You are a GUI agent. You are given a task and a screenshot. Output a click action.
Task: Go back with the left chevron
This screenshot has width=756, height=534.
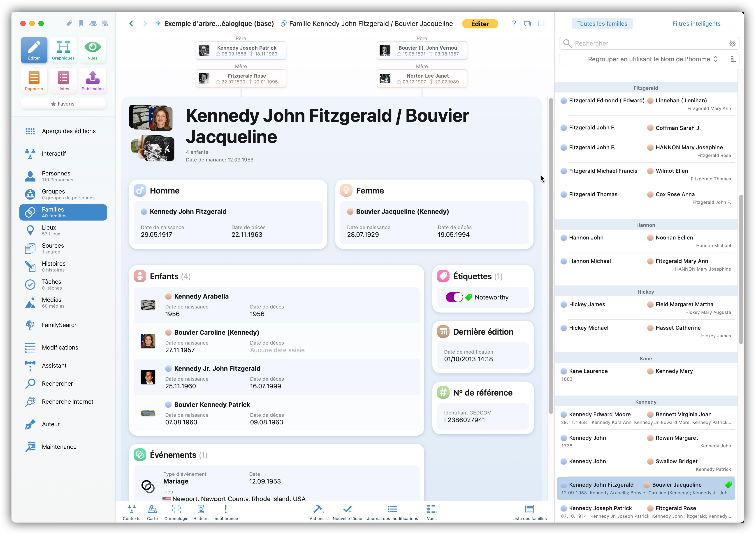pos(131,23)
